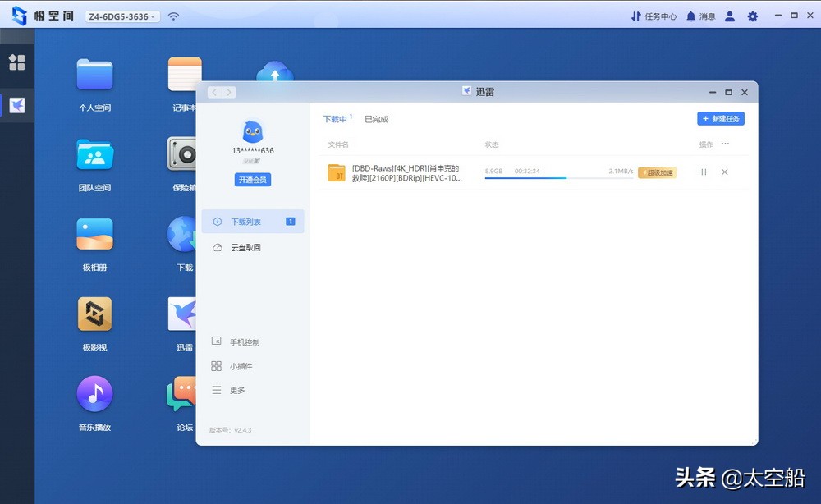Open 手机控制 in the Xunlei sidebar
Screen dimensions: 821x504
(x=236, y=341)
